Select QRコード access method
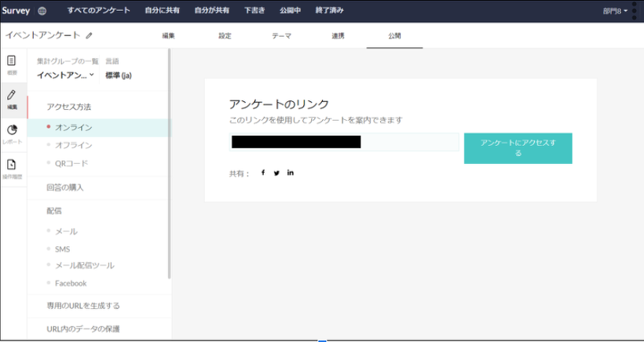The image size is (644, 342). click(x=71, y=163)
